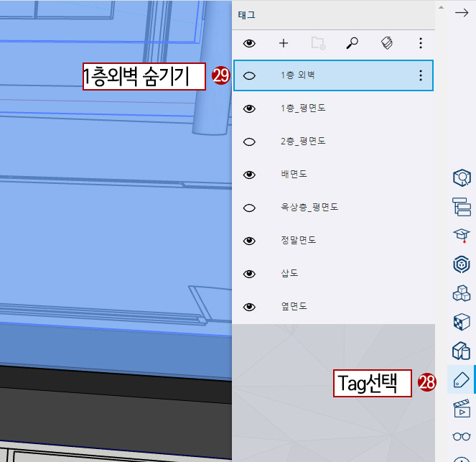Open the 3D Warehouse panel icon
This screenshot has width=476, height=462.
pos(462,264)
